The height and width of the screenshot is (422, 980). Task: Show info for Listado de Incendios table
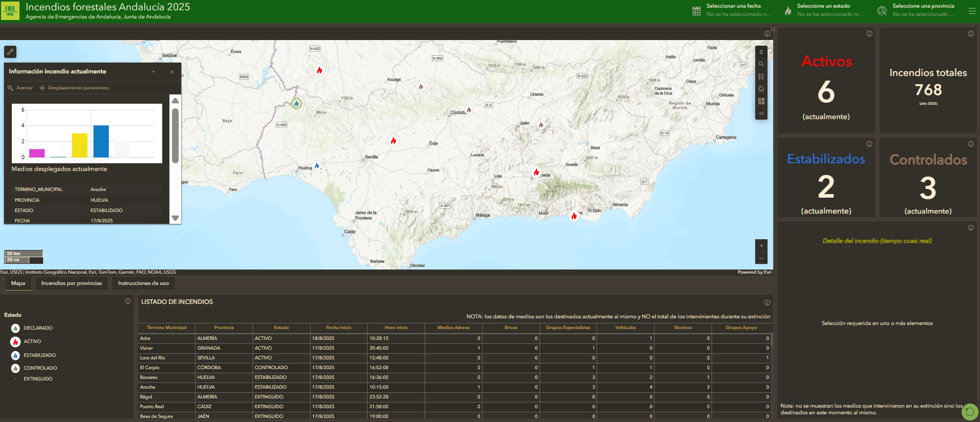pyautogui.click(x=767, y=302)
